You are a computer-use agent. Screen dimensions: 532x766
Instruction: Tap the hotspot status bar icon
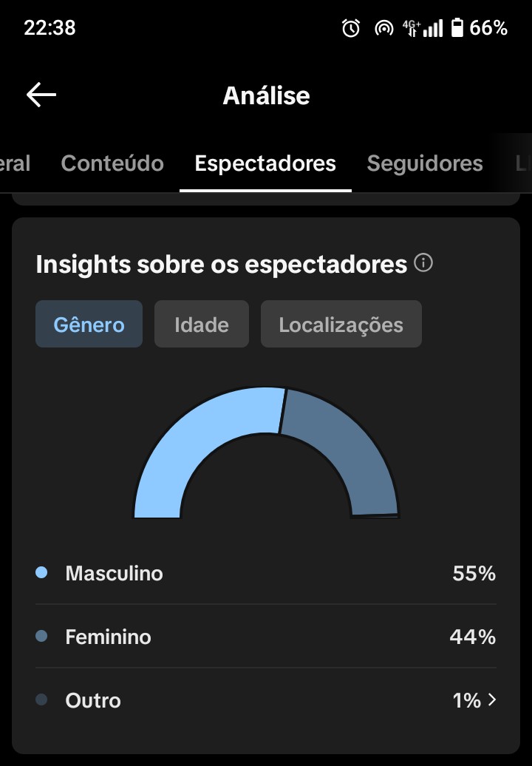click(x=383, y=28)
